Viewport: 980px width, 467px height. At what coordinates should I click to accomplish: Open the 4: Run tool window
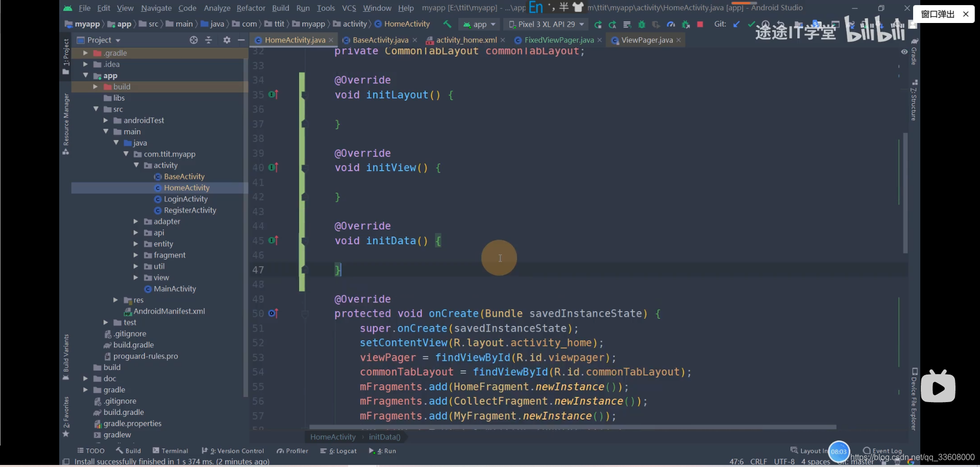[382, 451]
